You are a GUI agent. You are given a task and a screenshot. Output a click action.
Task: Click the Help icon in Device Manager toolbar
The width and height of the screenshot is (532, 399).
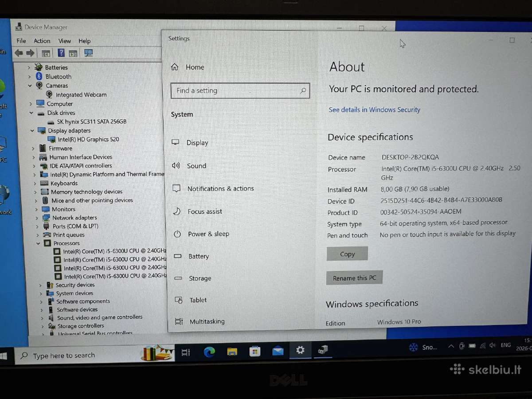(61, 53)
